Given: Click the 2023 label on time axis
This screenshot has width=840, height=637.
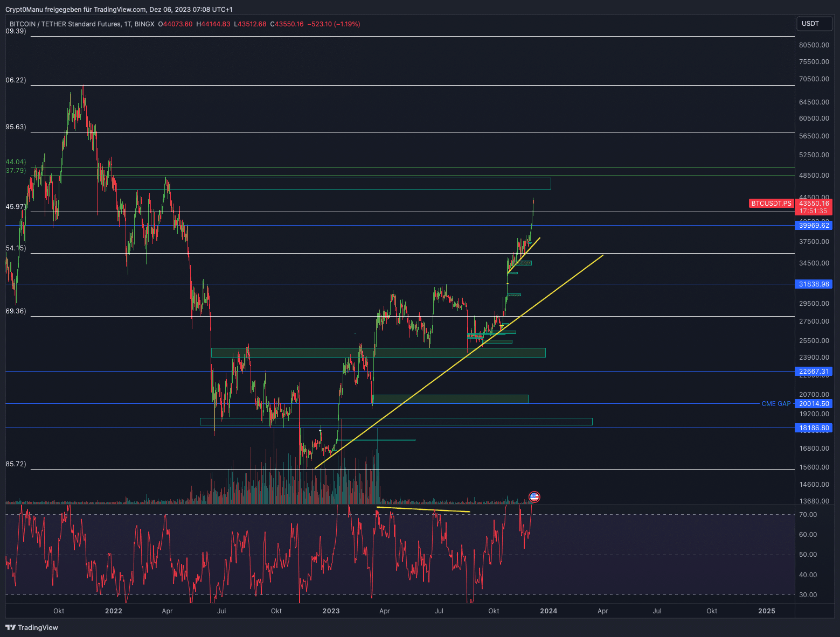Looking at the screenshot, I should click(x=331, y=611).
